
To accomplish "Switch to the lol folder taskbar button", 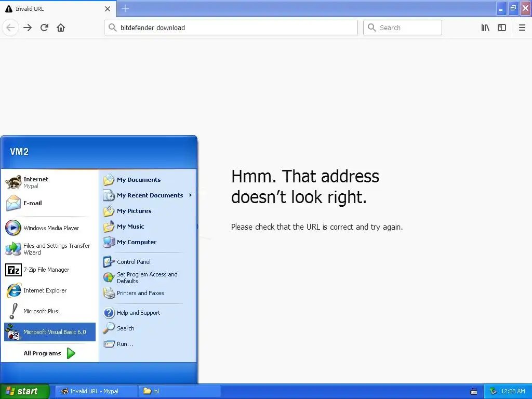I will [x=180, y=391].
